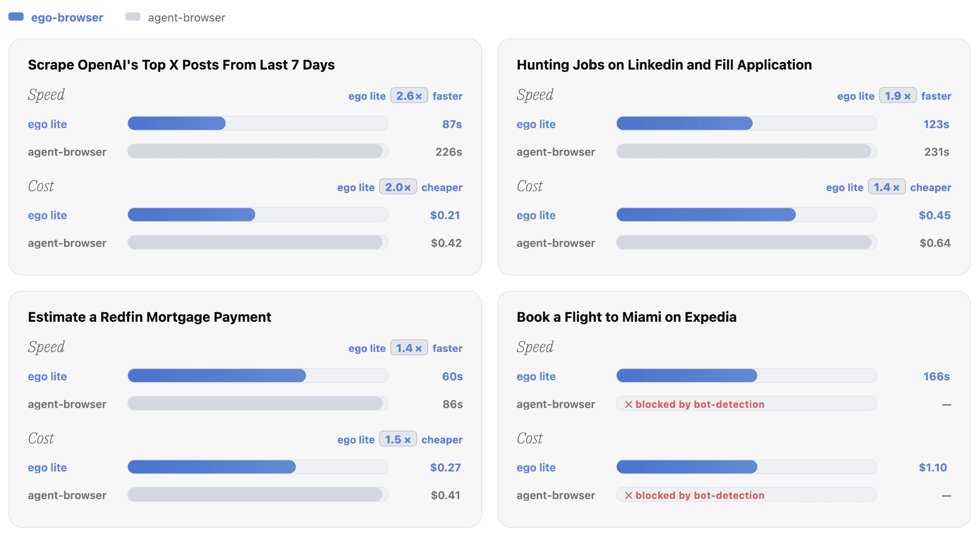The height and width of the screenshot is (541, 980).
Task: Toggle the agent-browser legend item
Action: click(x=175, y=17)
